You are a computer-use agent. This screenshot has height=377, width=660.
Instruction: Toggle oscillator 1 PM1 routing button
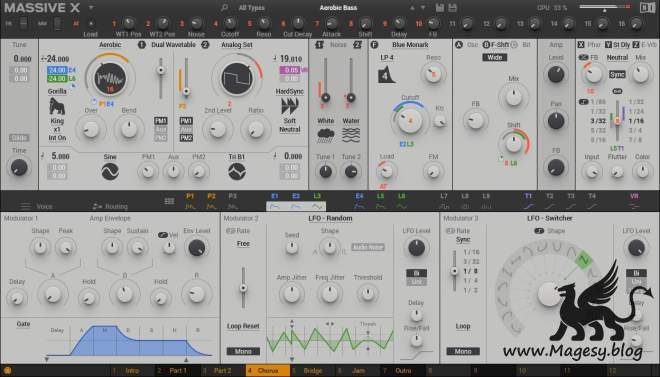pos(160,121)
